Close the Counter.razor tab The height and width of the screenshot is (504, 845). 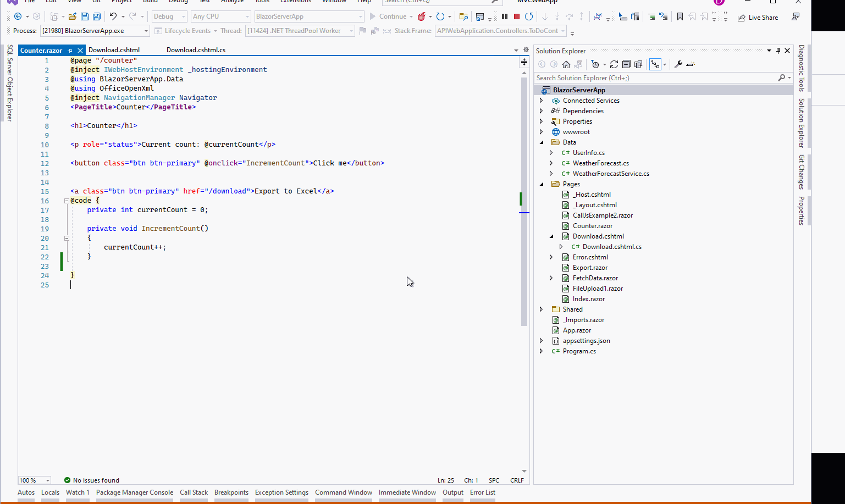tap(80, 51)
